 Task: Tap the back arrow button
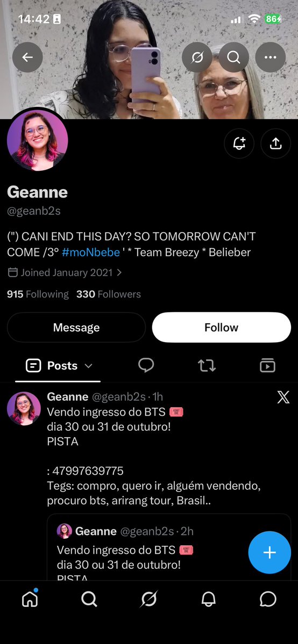[27, 57]
